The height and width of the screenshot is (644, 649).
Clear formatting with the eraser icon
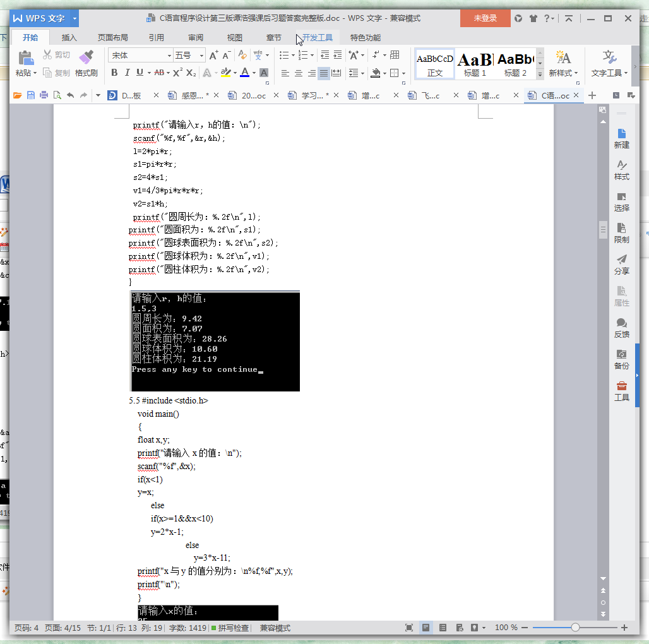point(242,55)
